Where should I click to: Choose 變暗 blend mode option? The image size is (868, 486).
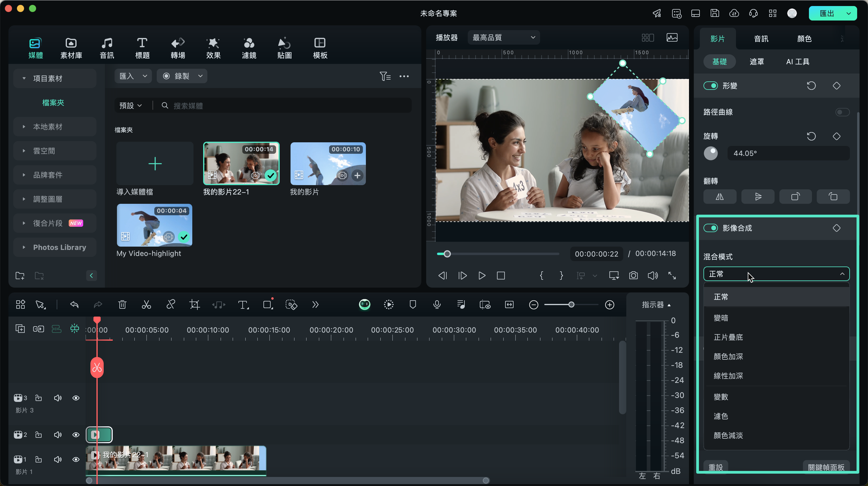click(776, 318)
